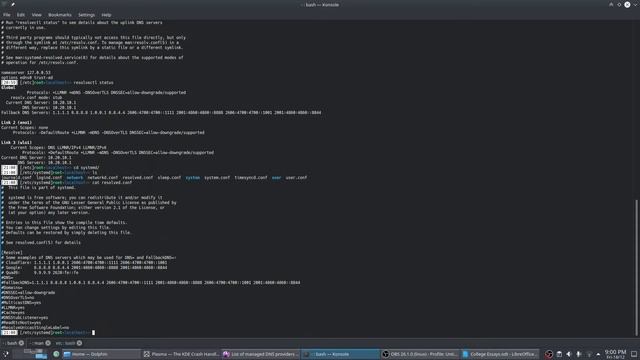Click the '#DNSSEC=allow-downgrade' line
Screen dimensions: 640x360
(x=28, y=293)
